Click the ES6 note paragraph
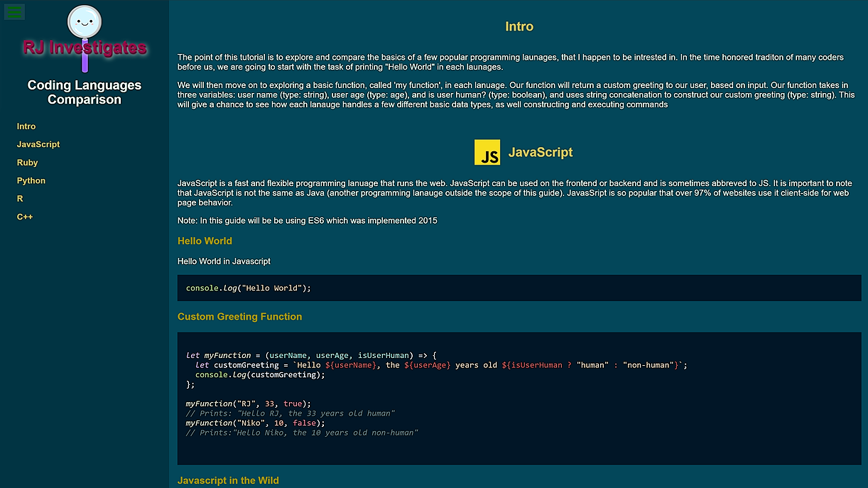Viewport: 868px width, 488px height. [308, 220]
